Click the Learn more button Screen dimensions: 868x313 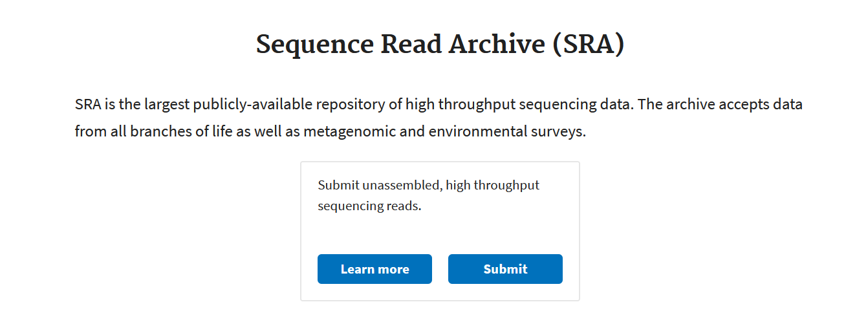tap(374, 269)
